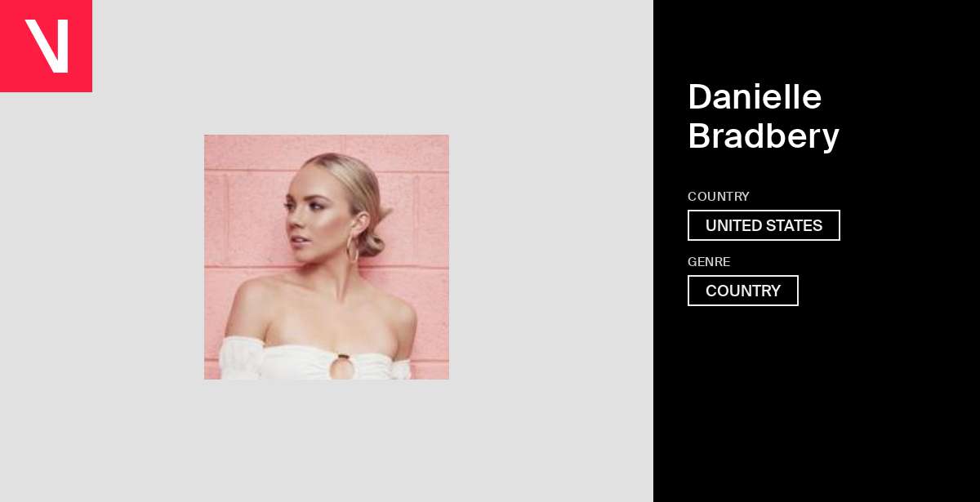Click the COUNTRY label above United States
The width and height of the screenshot is (980, 502).
(719, 197)
